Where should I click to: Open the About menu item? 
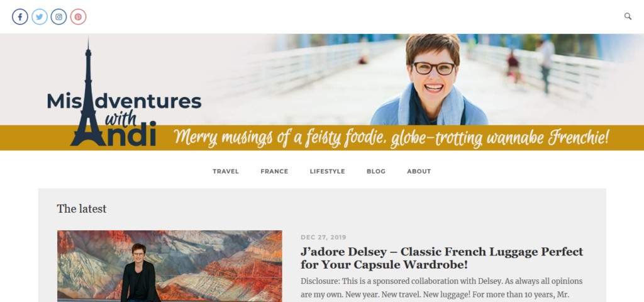(419, 171)
